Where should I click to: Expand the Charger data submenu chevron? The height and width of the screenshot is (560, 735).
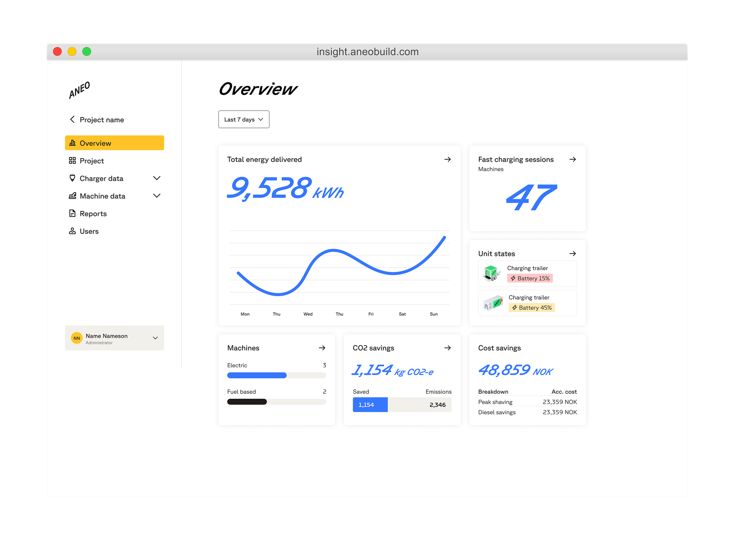(156, 178)
